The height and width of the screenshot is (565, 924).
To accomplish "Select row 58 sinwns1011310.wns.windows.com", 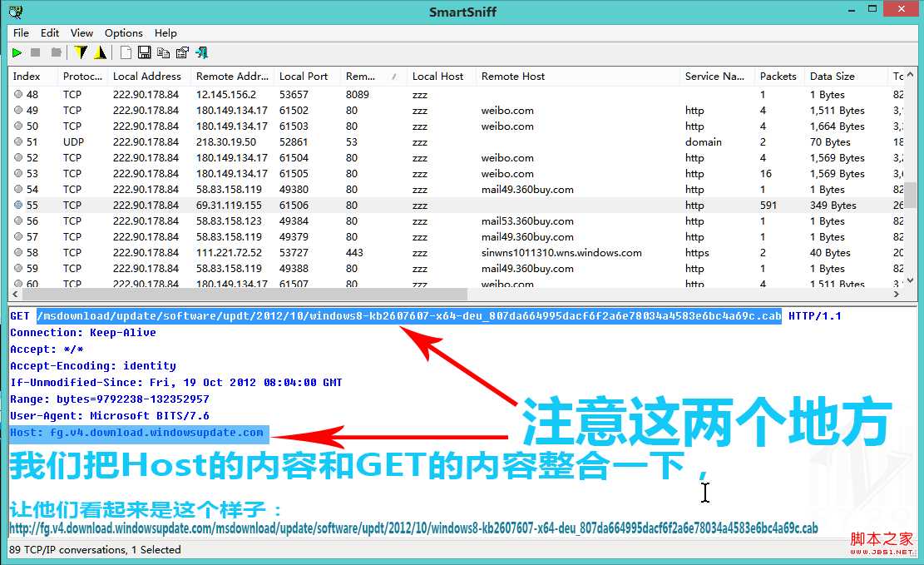I will (x=457, y=252).
